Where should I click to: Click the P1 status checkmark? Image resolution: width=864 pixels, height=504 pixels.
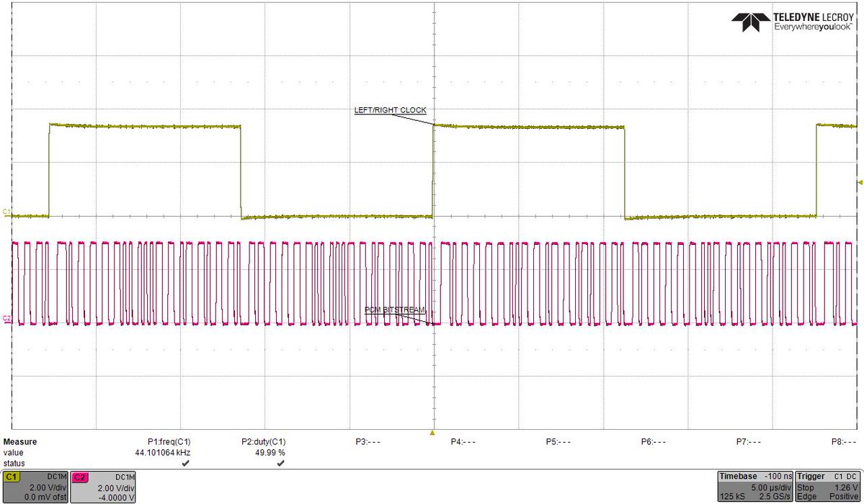pos(185,464)
